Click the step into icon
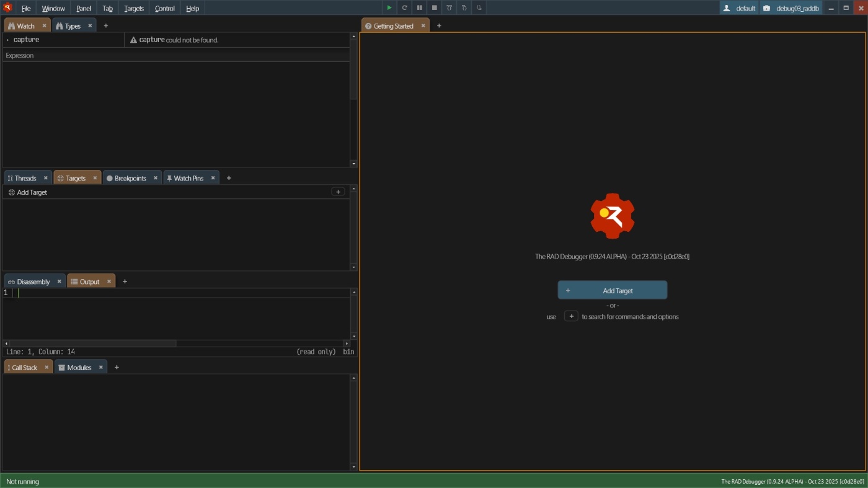Screen dimensions: 868x488 coord(464,8)
